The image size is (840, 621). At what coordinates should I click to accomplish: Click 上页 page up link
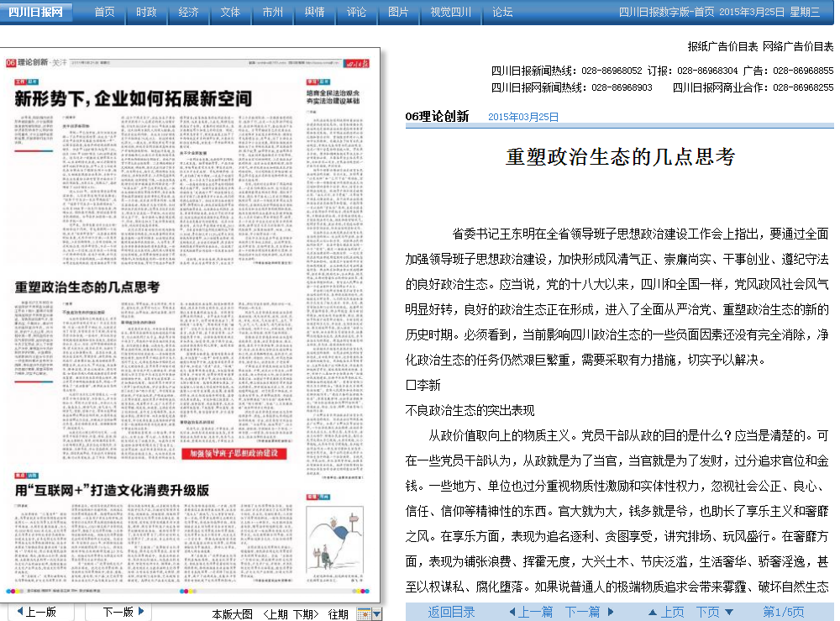tap(666, 612)
